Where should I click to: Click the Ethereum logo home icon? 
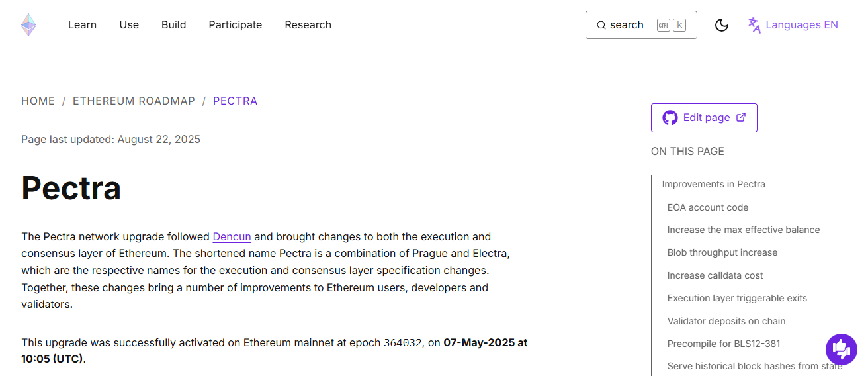28,25
